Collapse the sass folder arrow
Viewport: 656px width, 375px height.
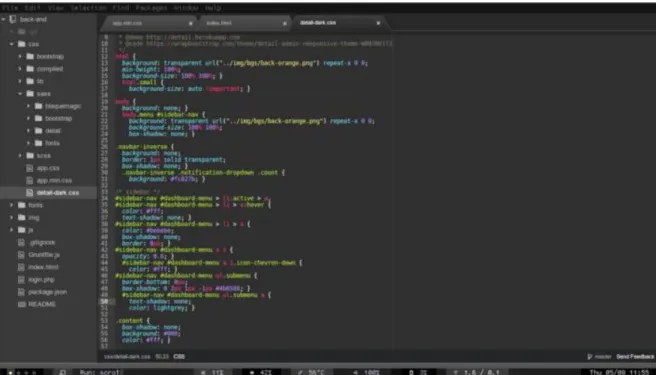pos(20,93)
